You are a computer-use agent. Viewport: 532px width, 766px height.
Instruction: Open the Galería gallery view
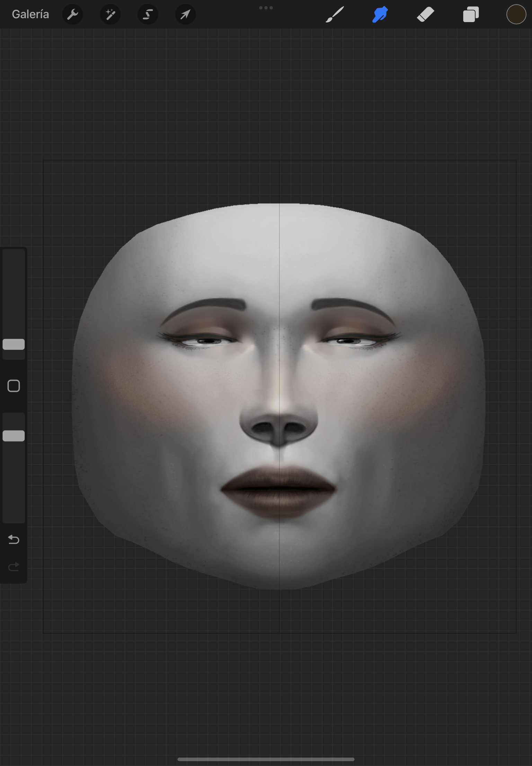point(30,14)
